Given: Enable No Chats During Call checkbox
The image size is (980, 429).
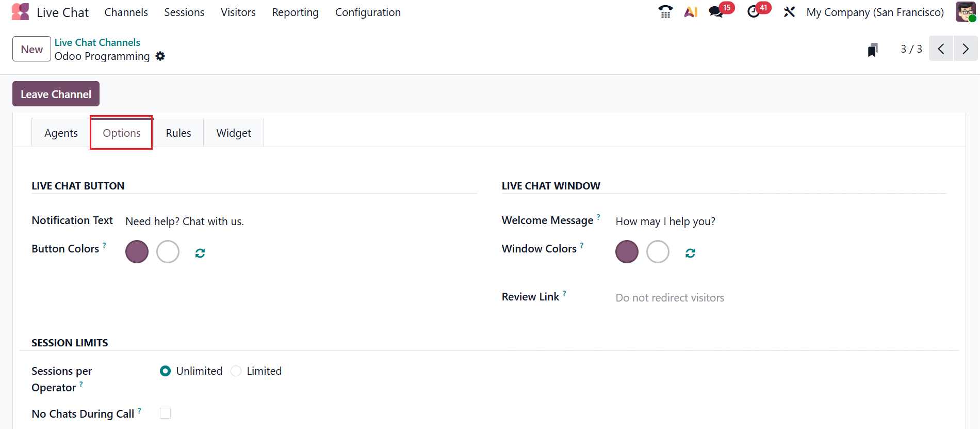Looking at the screenshot, I should pyautogui.click(x=165, y=414).
